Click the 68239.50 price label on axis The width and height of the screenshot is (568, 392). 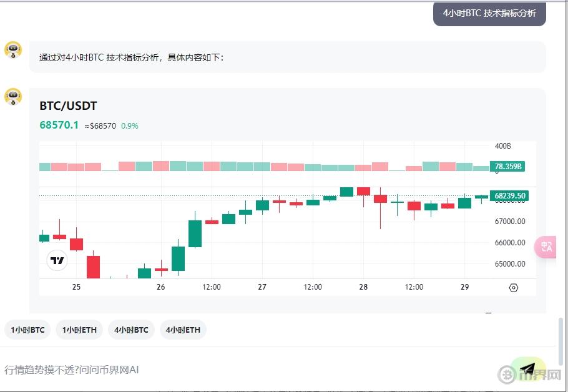tap(509, 196)
